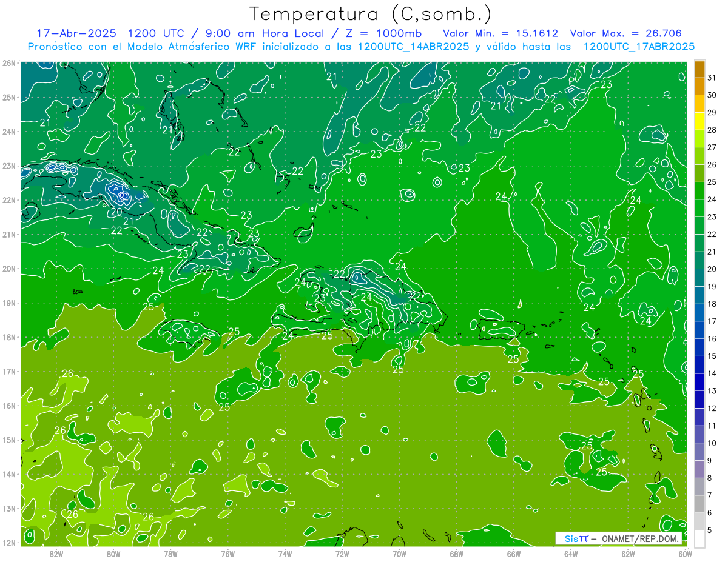Click the longitude axis label 70W

coord(399,554)
